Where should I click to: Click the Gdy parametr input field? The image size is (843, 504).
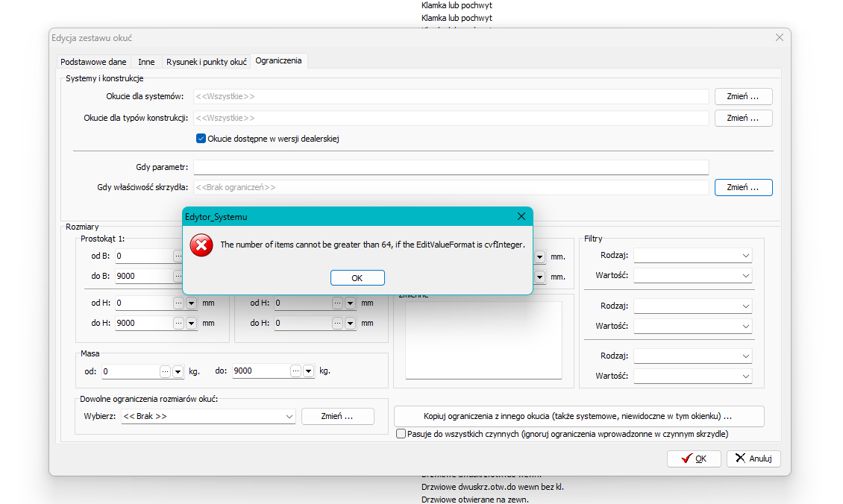pos(451,168)
